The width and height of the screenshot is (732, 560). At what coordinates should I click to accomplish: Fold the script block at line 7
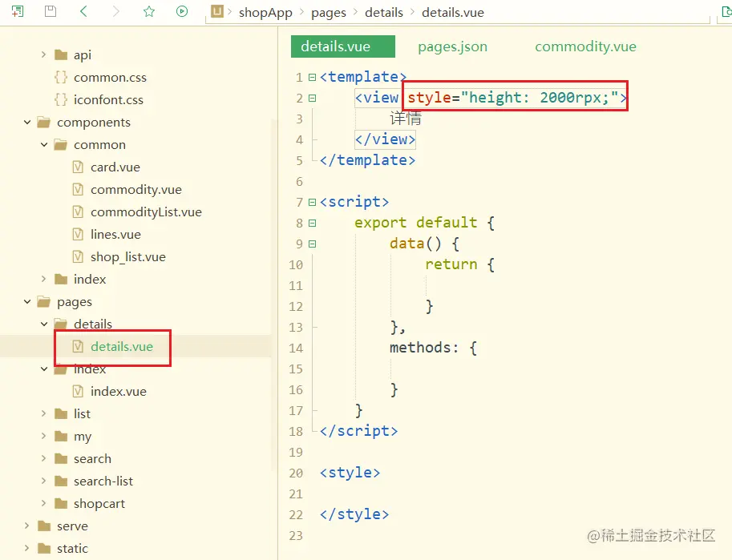[313, 202]
